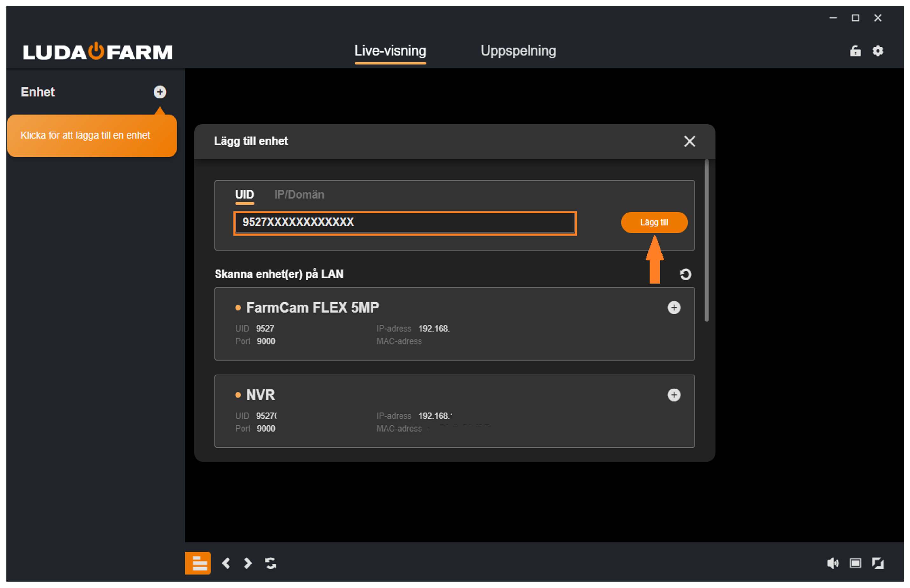The height and width of the screenshot is (588, 910).
Task: Go to previous page with left chevron
Action: point(226,563)
